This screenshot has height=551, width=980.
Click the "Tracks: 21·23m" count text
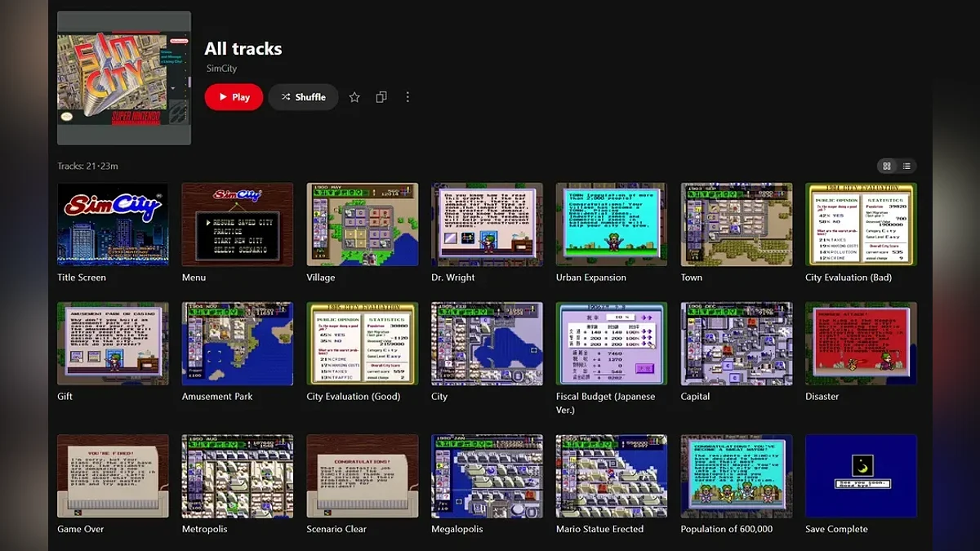(x=87, y=167)
